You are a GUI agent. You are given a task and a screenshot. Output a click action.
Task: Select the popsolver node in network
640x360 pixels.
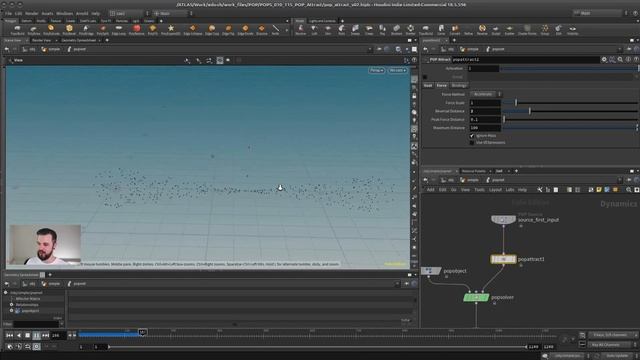[476, 298]
